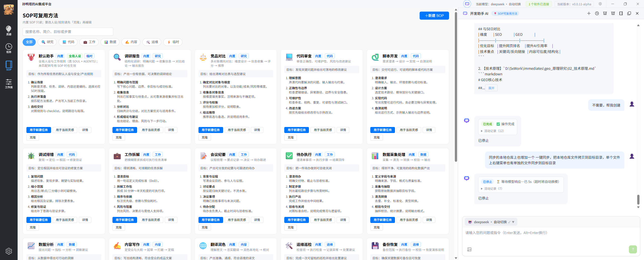Screen dimensions: 644x260
Task: Click 用于新建任务 on 脚本开发 card
Action: tap(383, 130)
